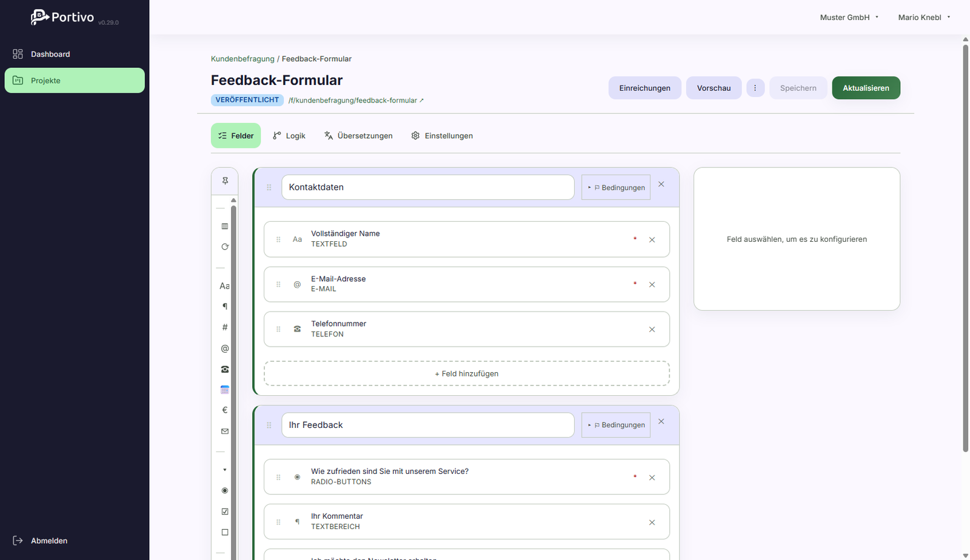The height and width of the screenshot is (560, 970).
Task: Open Projekte in the sidebar
Action: point(75,81)
